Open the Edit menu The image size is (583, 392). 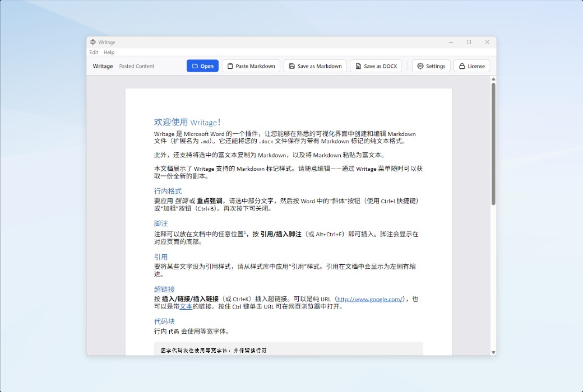(x=94, y=52)
